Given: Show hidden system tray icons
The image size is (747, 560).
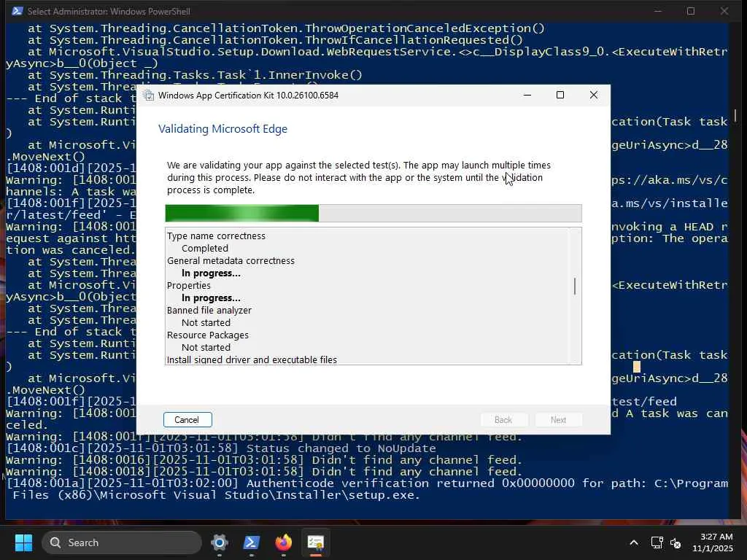Looking at the screenshot, I should pos(634,542).
